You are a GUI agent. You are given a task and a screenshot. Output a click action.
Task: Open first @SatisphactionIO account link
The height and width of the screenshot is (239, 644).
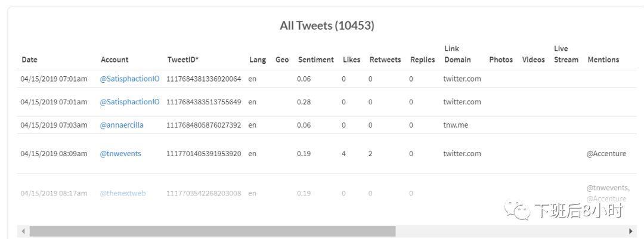pos(129,79)
